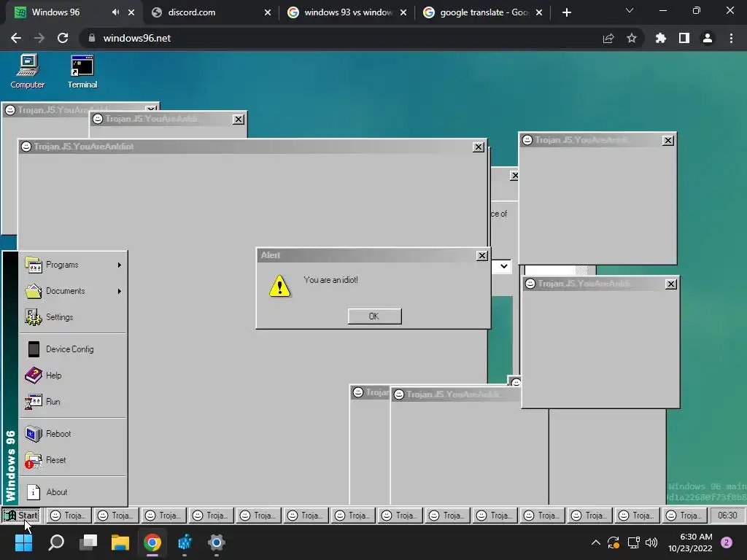The height and width of the screenshot is (560, 747).
Task: Click the Chrome taskbar icon
Action: pos(152,542)
